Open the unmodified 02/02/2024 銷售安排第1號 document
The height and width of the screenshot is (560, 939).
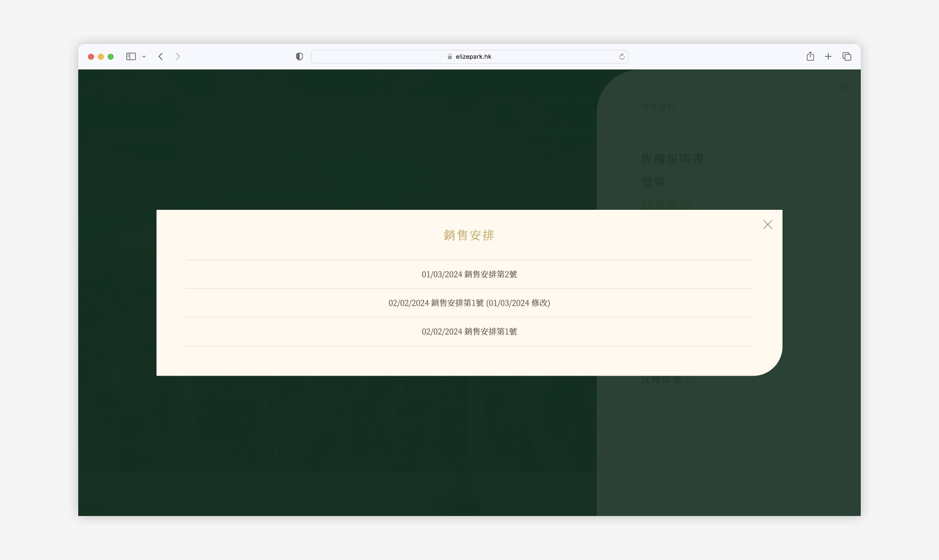(469, 332)
